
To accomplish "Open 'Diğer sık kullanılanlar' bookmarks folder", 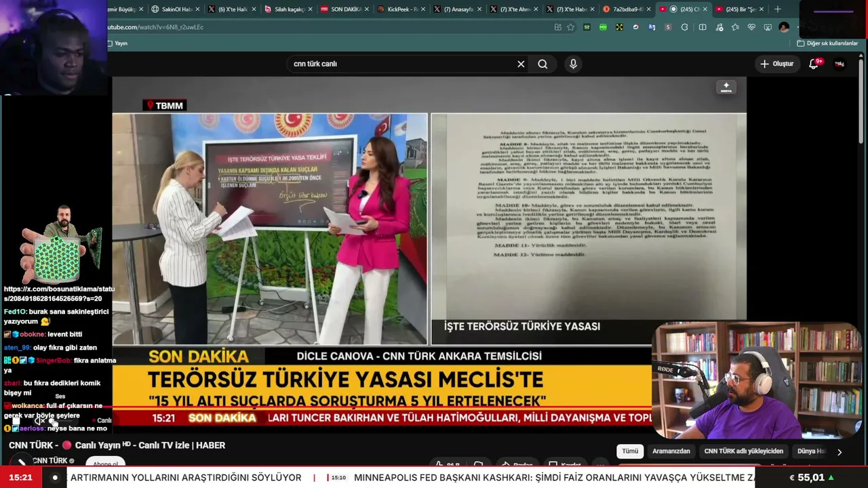I will click(827, 43).
